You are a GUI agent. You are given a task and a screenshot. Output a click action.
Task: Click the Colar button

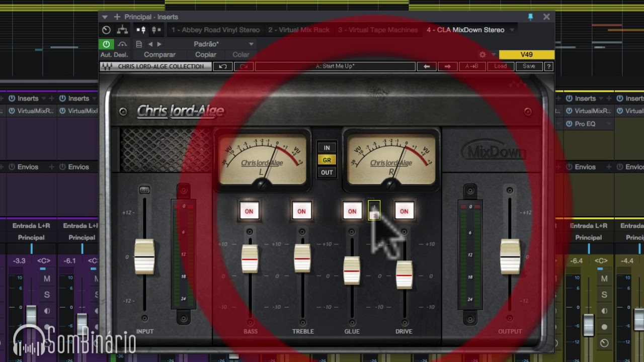pyautogui.click(x=240, y=54)
